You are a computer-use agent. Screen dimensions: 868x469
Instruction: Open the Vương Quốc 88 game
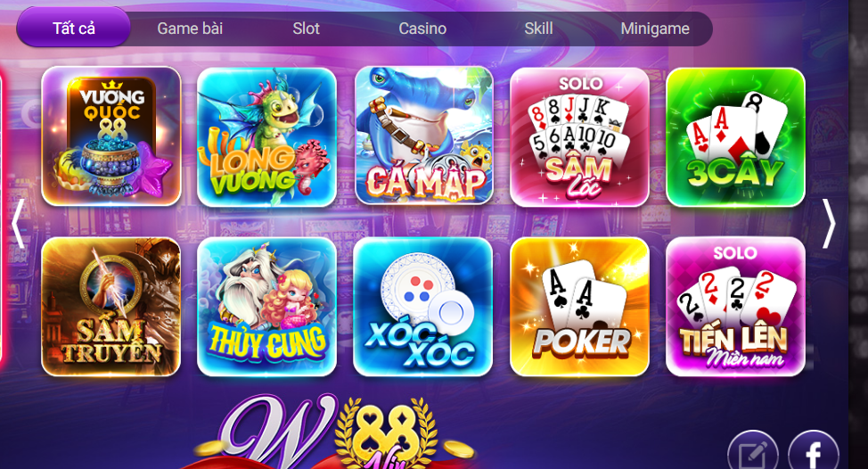[111, 136]
